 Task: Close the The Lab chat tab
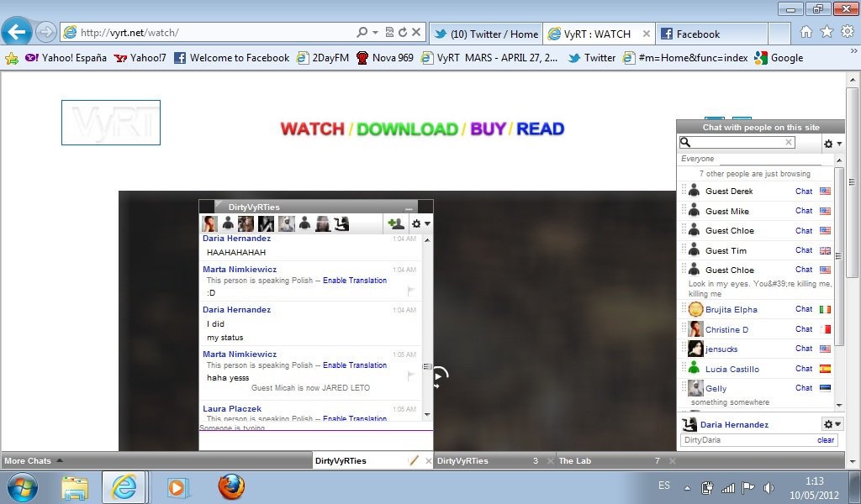[x=672, y=460]
